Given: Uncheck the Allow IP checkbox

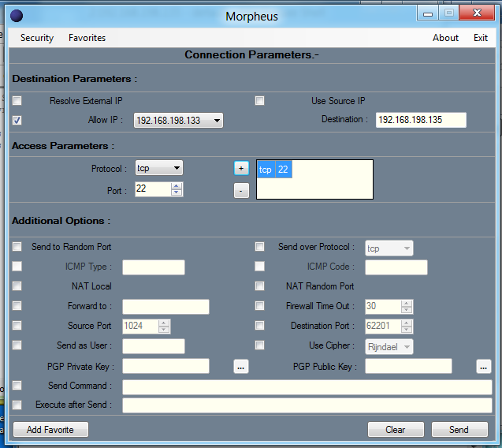Looking at the screenshot, I should pyautogui.click(x=17, y=120).
